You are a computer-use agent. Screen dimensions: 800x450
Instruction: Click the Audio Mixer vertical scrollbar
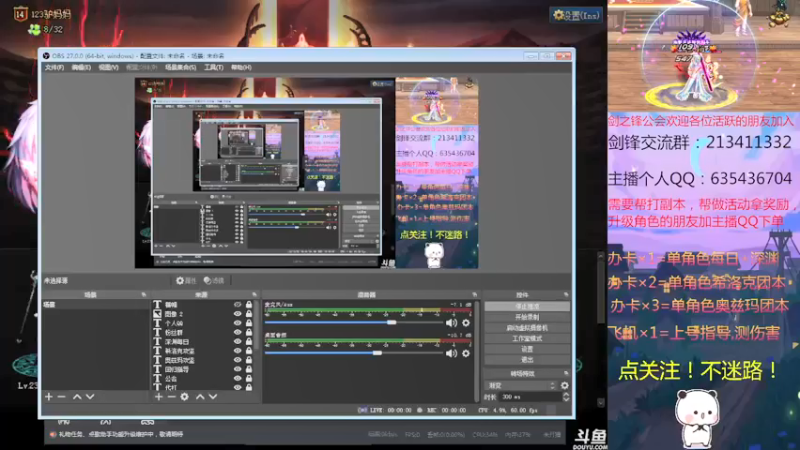478,351
